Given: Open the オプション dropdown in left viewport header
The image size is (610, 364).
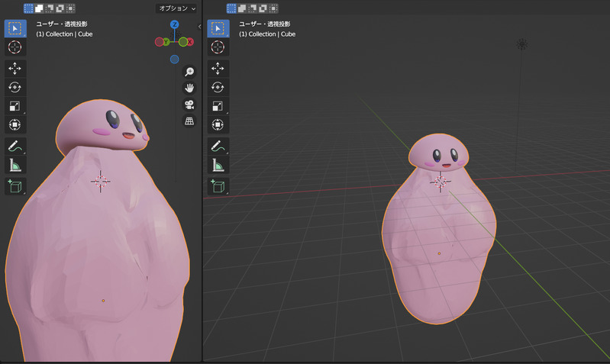Looking at the screenshot, I should (176, 8).
